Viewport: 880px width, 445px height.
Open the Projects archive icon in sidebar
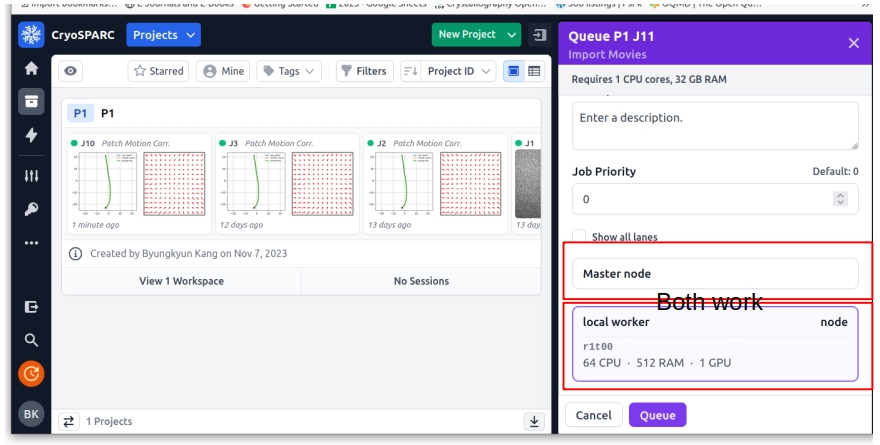click(31, 103)
